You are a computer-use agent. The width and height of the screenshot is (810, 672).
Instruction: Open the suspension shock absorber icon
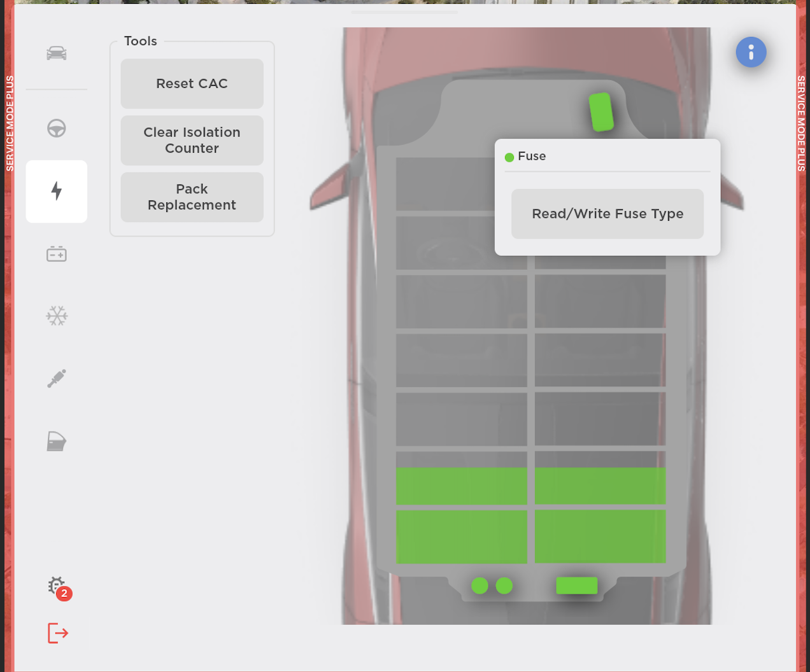pos(57,379)
